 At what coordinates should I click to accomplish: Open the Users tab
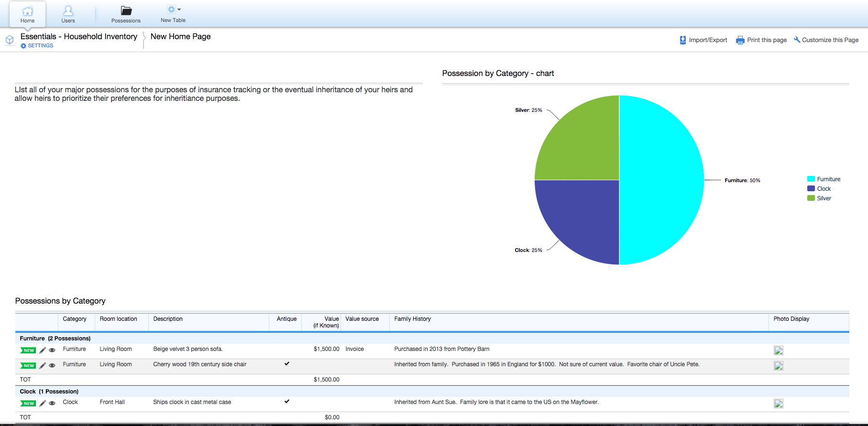coord(68,14)
